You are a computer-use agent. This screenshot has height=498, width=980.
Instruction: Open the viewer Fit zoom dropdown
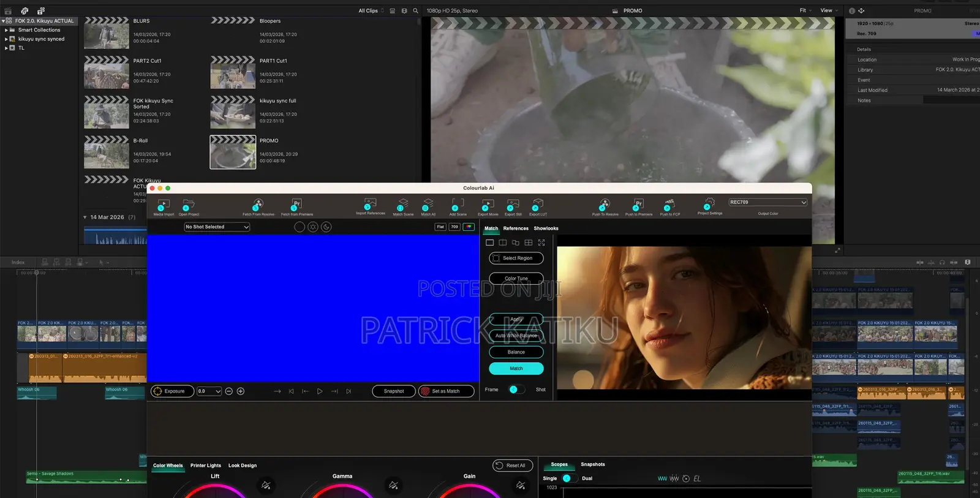tap(805, 10)
